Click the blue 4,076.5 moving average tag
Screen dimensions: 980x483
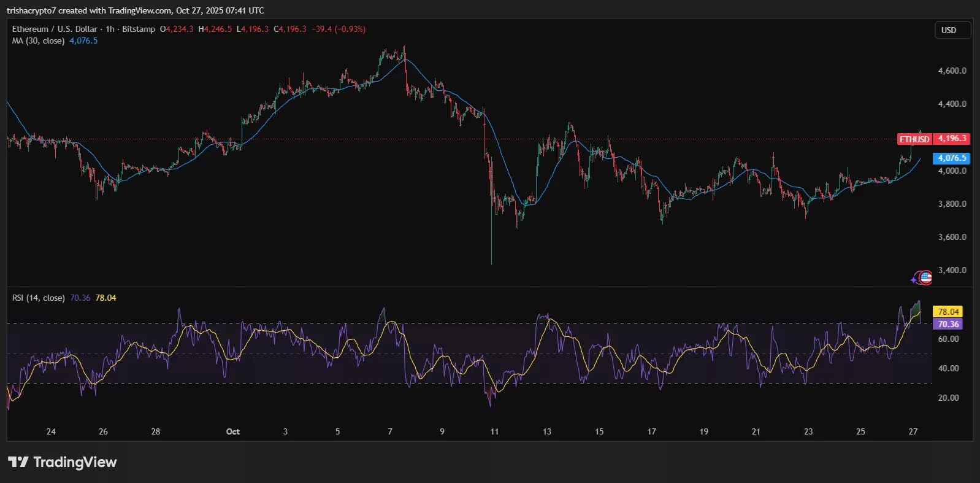[x=951, y=158]
